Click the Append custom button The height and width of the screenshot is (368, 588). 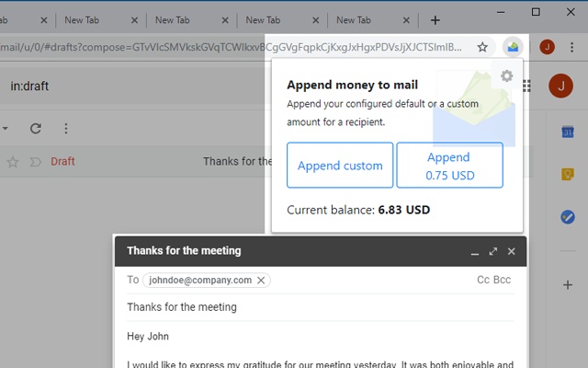pos(340,166)
